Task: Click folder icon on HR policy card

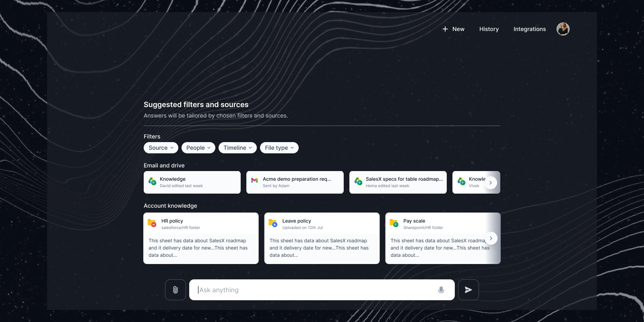Action: [152, 223]
